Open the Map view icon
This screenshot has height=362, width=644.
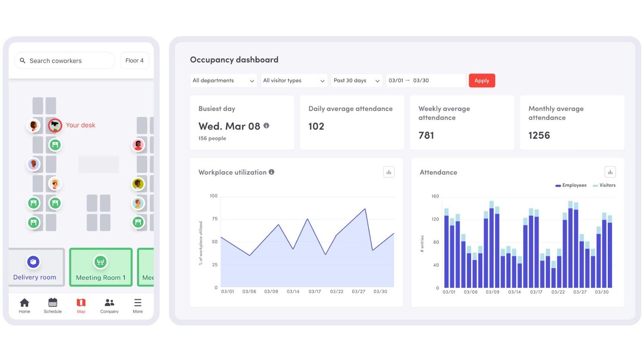click(x=81, y=305)
